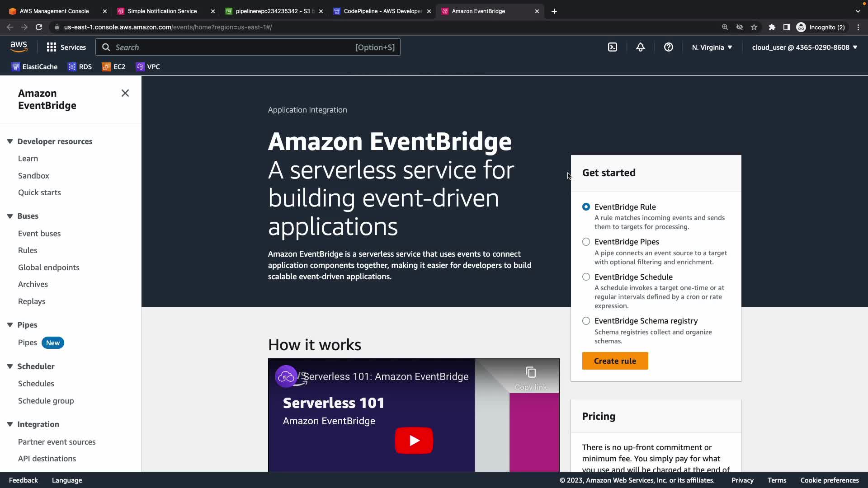
Task: Open the N. Virginia region dropdown
Action: coord(712,47)
